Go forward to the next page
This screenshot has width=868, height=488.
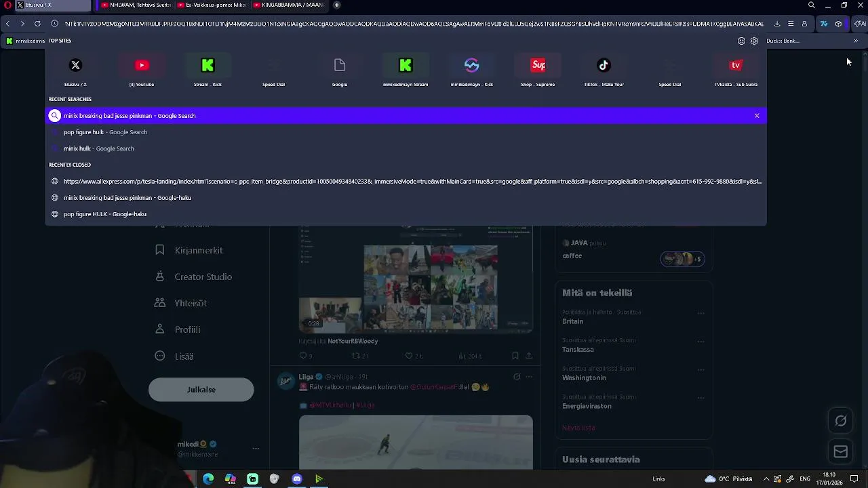coord(22,24)
